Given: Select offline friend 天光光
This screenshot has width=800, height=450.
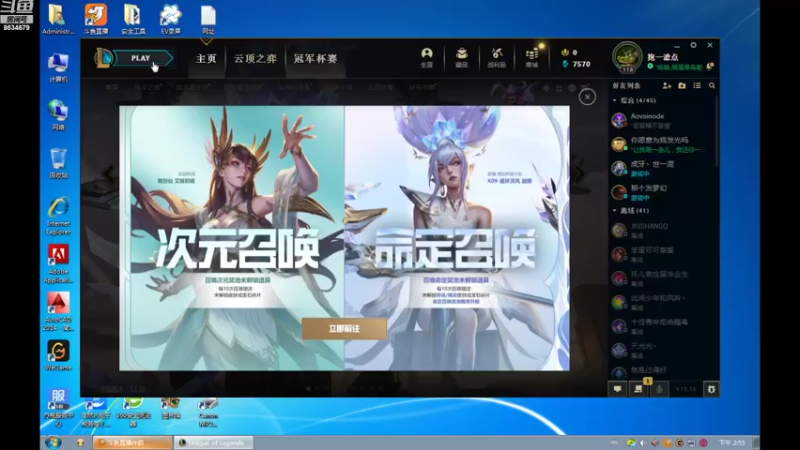Looking at the screenshot, I should tap(662, 350).
